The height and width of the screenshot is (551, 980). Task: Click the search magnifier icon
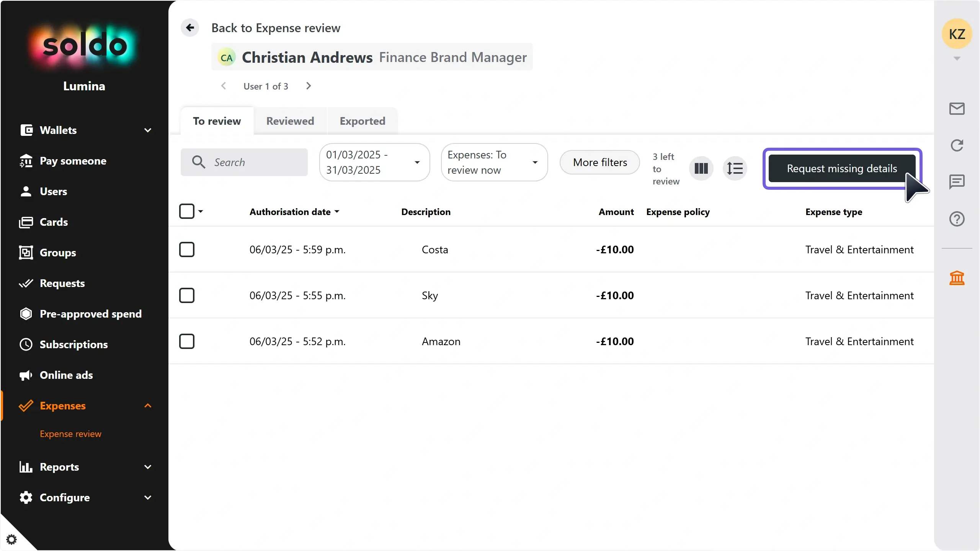pos(198,162)
